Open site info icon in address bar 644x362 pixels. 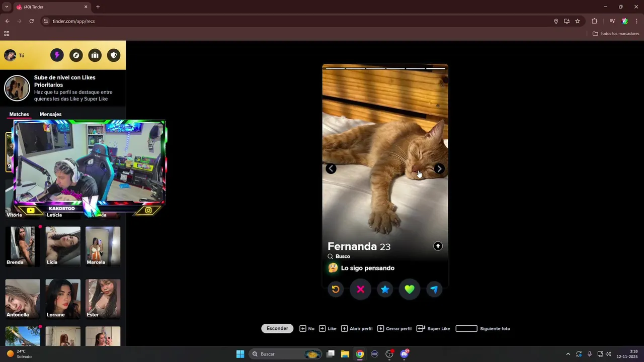point(46,21)
